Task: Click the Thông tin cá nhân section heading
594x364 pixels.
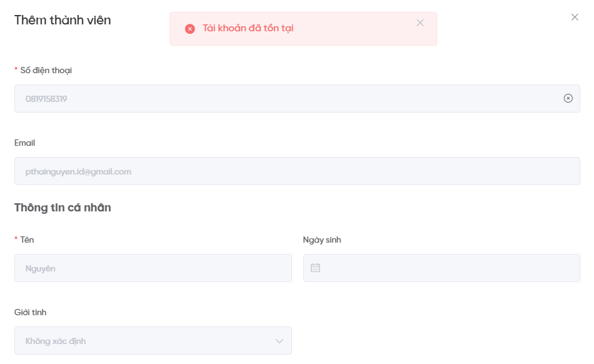Action: (63, 208)
